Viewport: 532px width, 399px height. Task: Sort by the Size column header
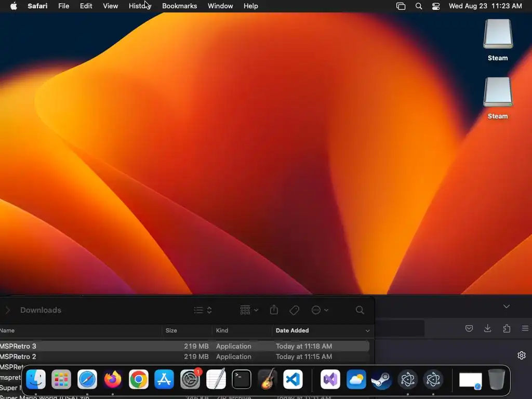171,330
